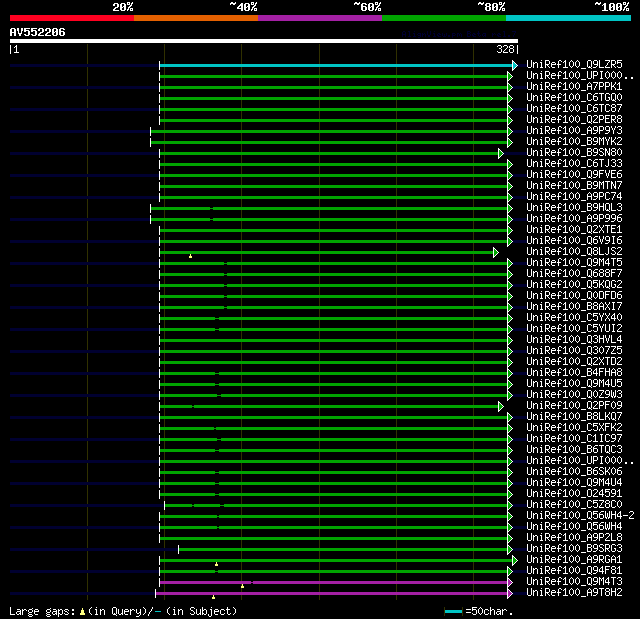Click the 328 end position label
Viewport: 640px width, 619px height.
coord(505,49)
